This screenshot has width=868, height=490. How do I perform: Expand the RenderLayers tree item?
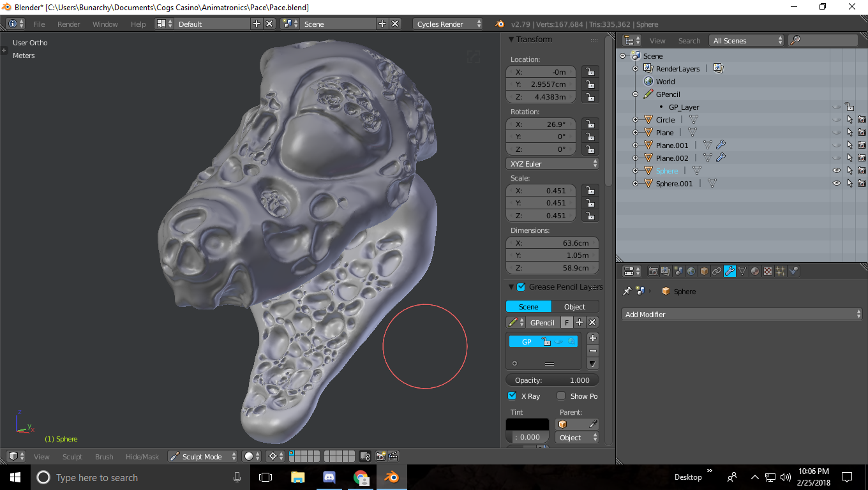click(x=635, y=68)
